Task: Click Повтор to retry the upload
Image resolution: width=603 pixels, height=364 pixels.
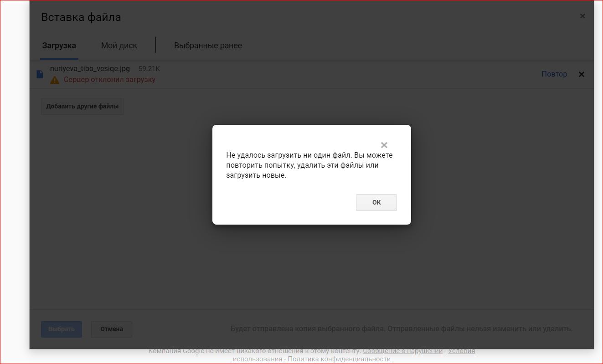Action: click(554, 74)
